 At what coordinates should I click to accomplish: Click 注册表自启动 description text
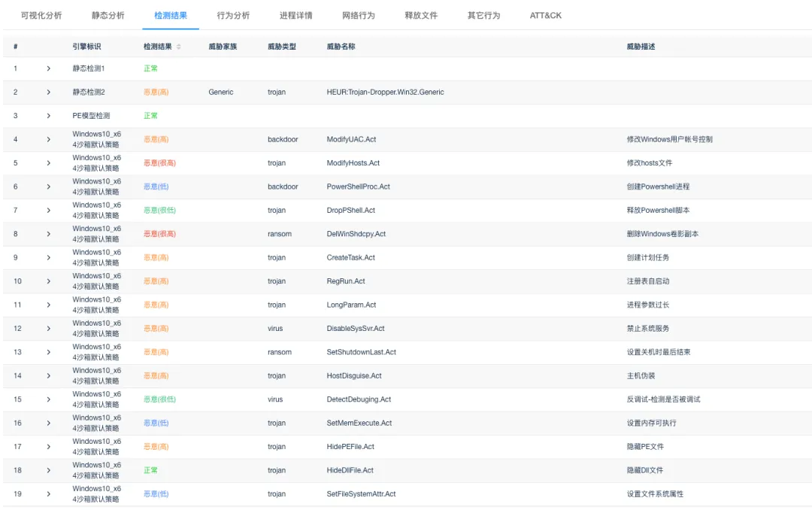pyautogui.click(x=648, y=281)
